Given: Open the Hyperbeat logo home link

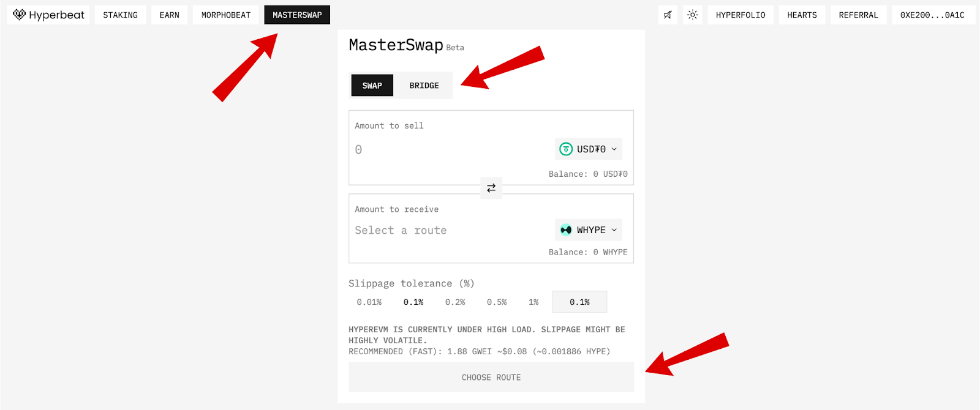Looking at the screenshot, I should (x=48, y=15).
